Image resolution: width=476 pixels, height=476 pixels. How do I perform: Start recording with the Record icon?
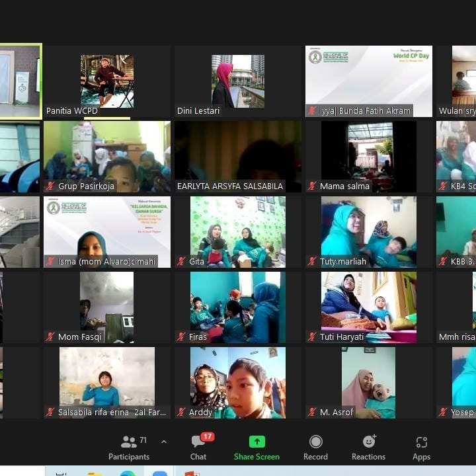coord(316,442)
